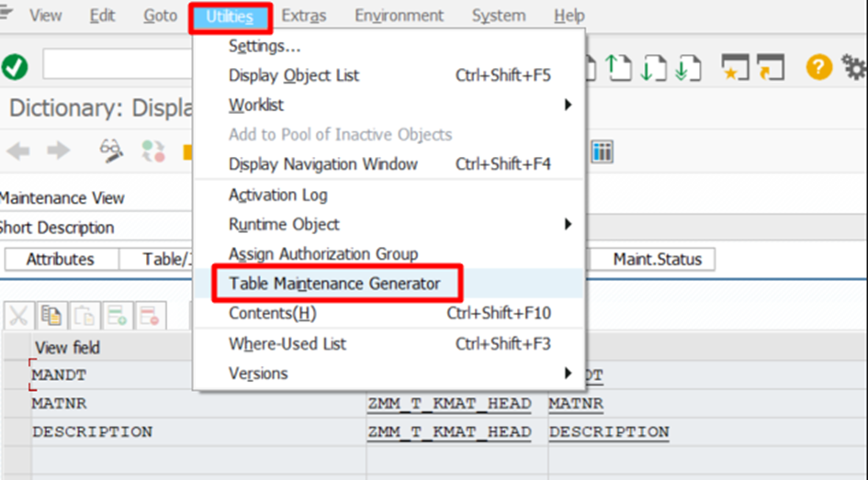868x480 pixels.
Task: Click the command input field
Action: tap(115, 65)
